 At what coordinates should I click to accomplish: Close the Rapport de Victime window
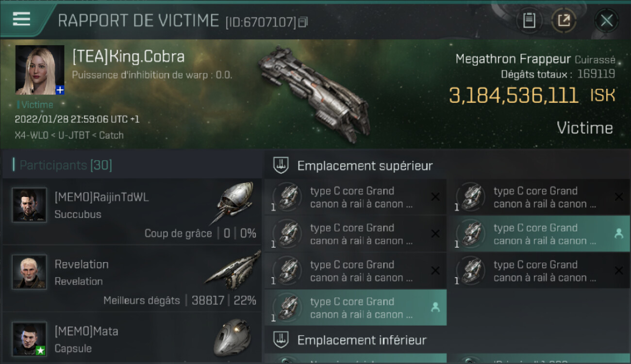point(607,20)
